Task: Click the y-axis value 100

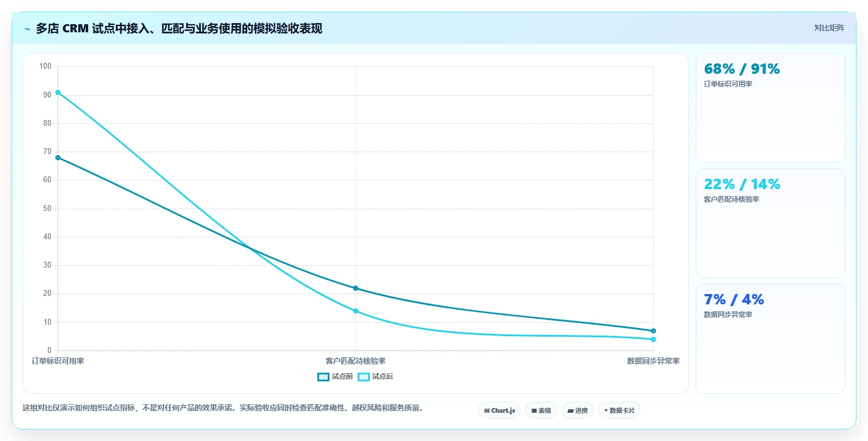Action: point(46,66)
